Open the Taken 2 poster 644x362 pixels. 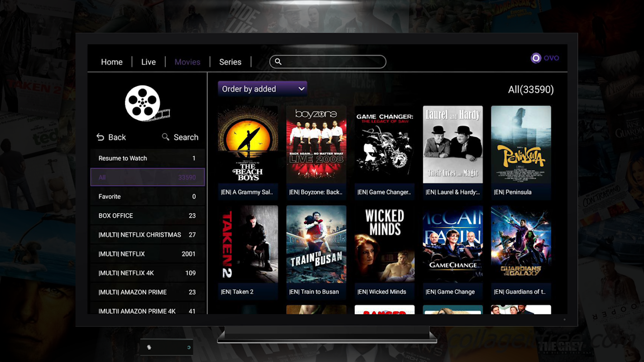pyautogui.click(x=248, y=244)
